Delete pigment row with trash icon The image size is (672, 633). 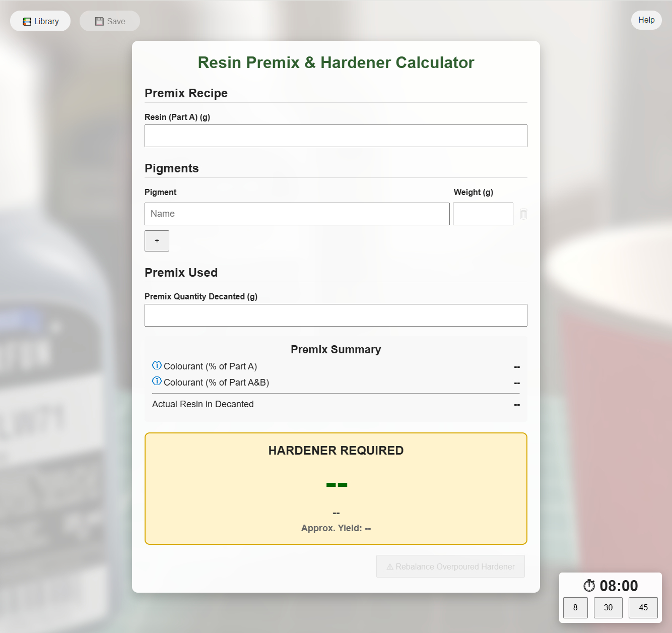523,214
